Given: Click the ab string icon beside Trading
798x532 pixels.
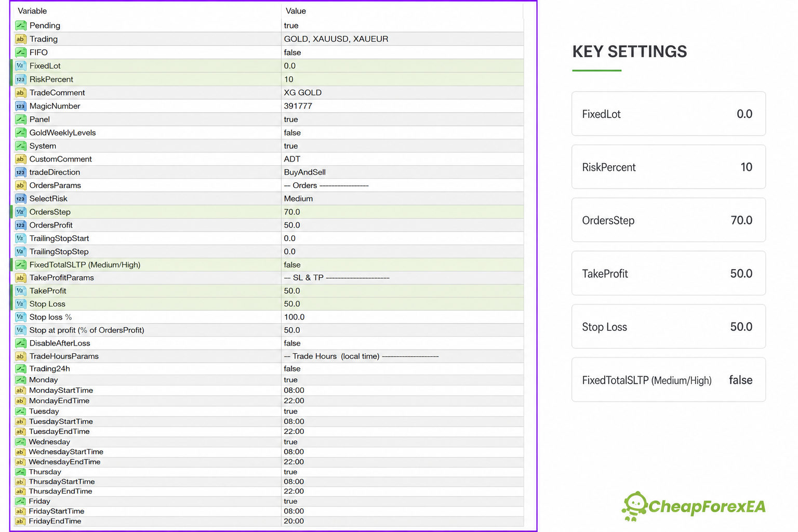Looking at the screenshot, I should 20,39.
